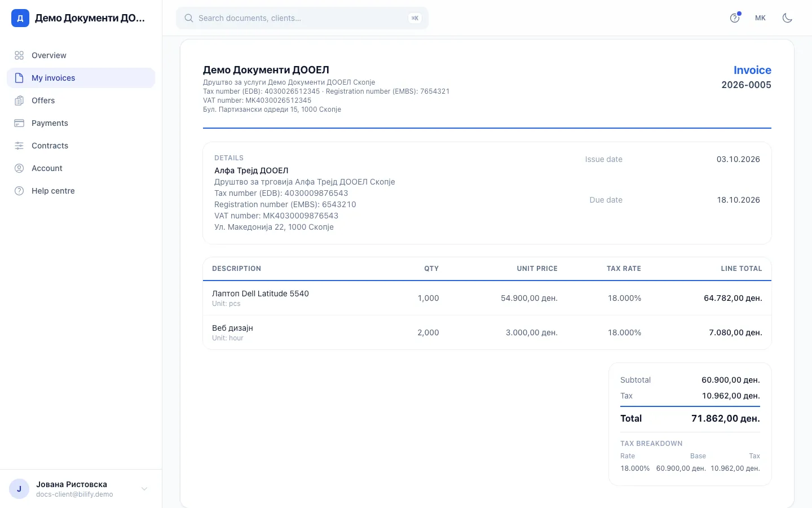The width and height of the screenshot is (812, 508).
Task: Click the Overview grid icon
Action: point(19,55)
